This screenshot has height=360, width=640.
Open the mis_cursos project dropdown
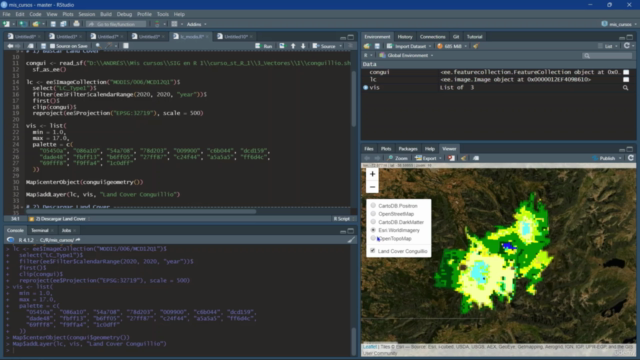(620, 24)
